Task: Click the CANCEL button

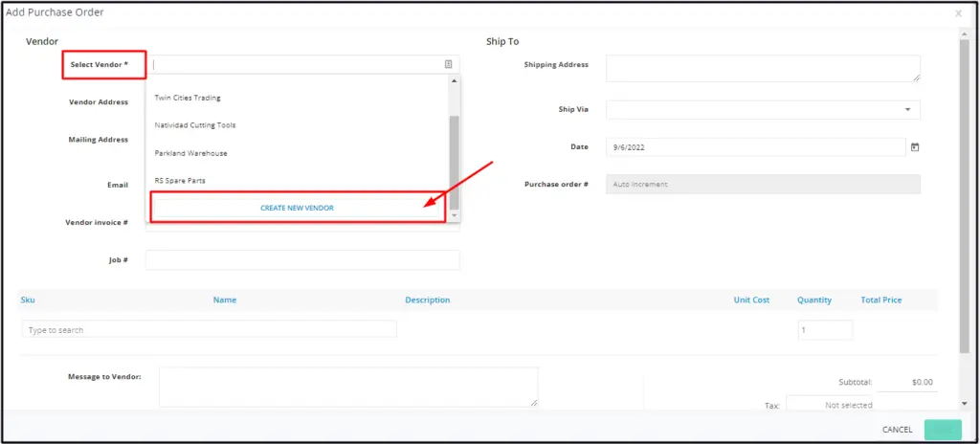Action: point(897,430)
